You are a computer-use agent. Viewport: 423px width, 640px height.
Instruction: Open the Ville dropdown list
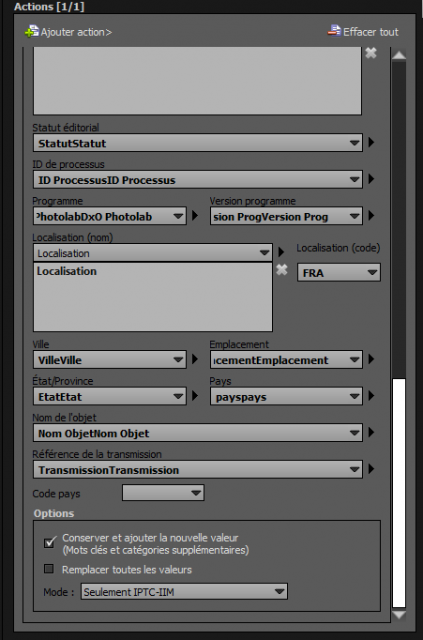(x=110, y=360)
